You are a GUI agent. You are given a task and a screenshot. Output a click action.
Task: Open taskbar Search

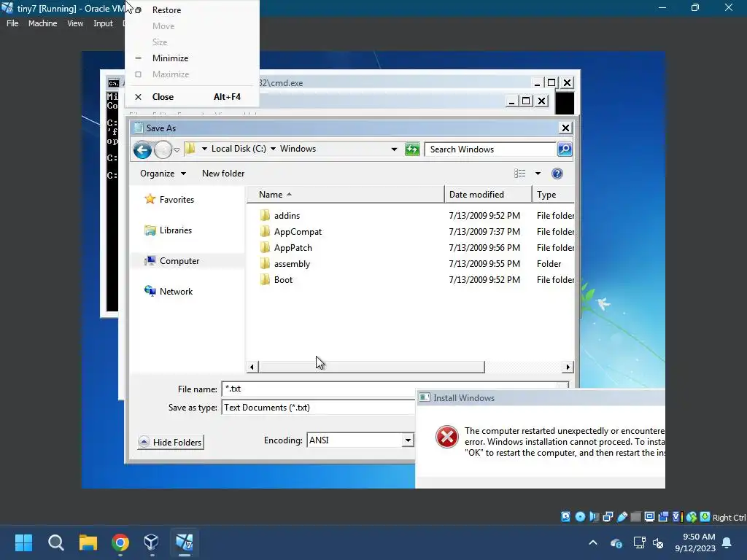(x=55, y=542)
